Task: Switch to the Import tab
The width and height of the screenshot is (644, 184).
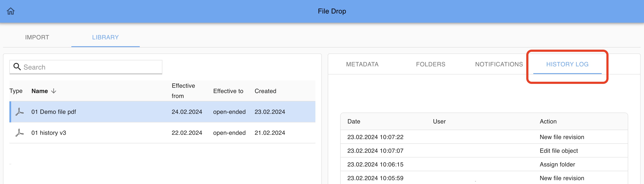Action: pos(37,37)
